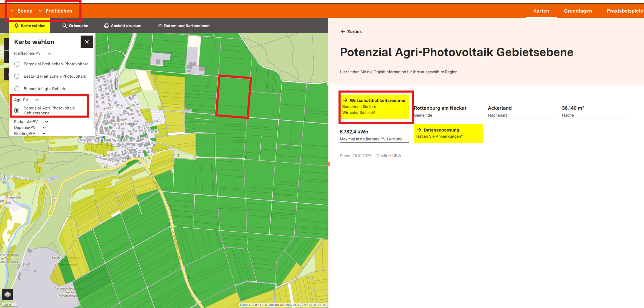The height and width of the screenshot is (308, 644).
Task: Expand the Parkplatz-PV section
Action: [x=31, y=122]
